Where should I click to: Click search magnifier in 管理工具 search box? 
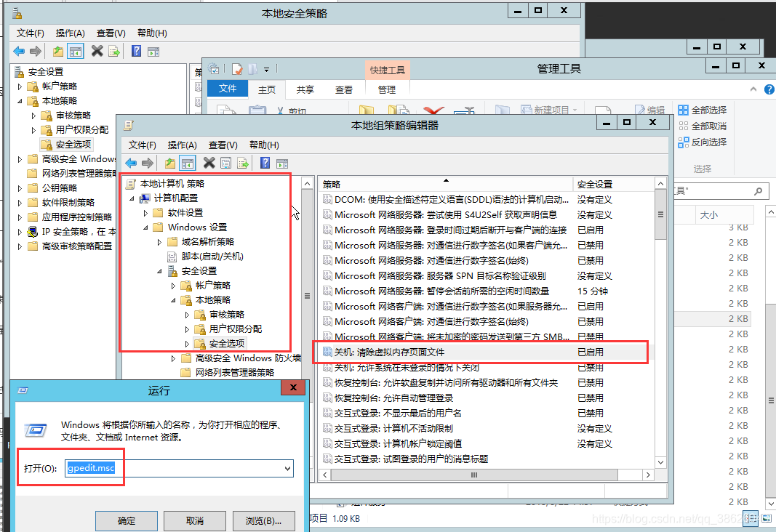(758, 191)
